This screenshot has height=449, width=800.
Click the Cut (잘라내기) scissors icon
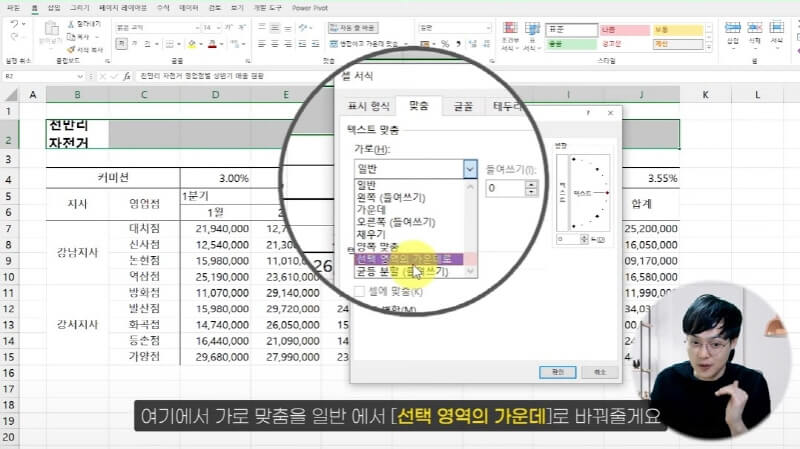(x=71, y=24)
